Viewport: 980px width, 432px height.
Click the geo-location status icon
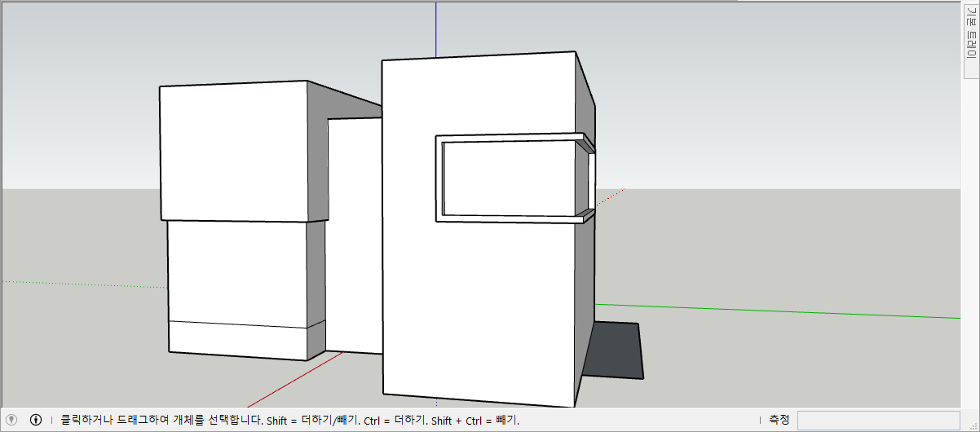(12, 420)
